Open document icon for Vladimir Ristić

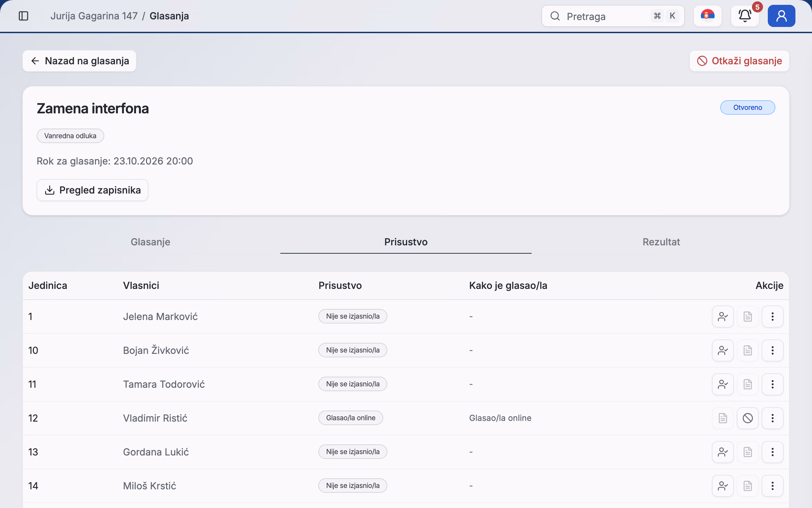coord(723,418)
